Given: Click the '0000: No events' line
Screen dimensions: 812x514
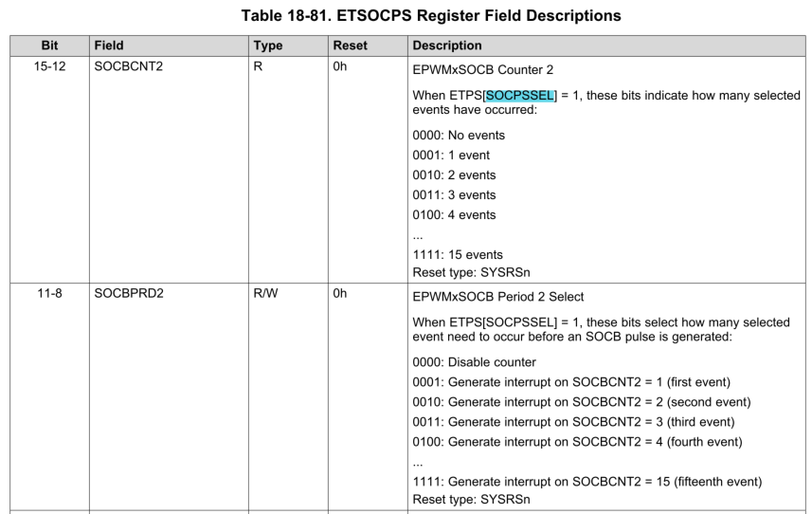Looking at the screenshot, I should click(459, 135).
